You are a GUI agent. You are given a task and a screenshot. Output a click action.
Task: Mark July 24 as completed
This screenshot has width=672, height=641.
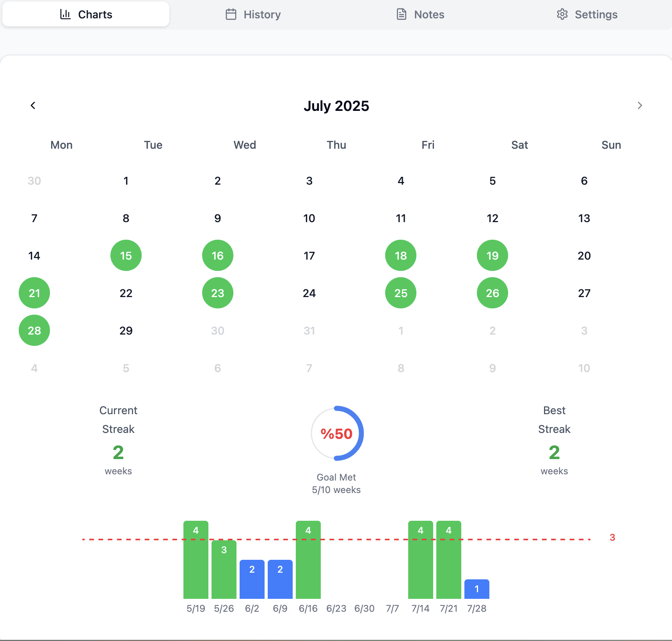point(309,293)
